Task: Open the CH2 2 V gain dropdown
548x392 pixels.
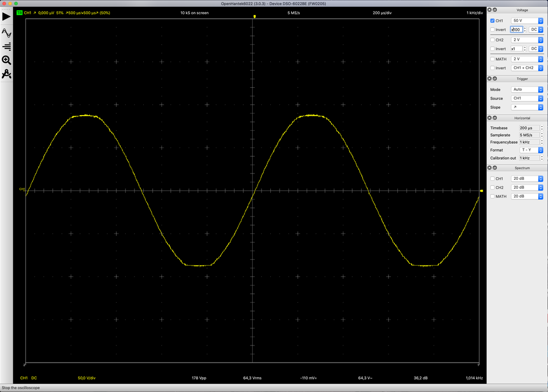Action: click(527, 40)
